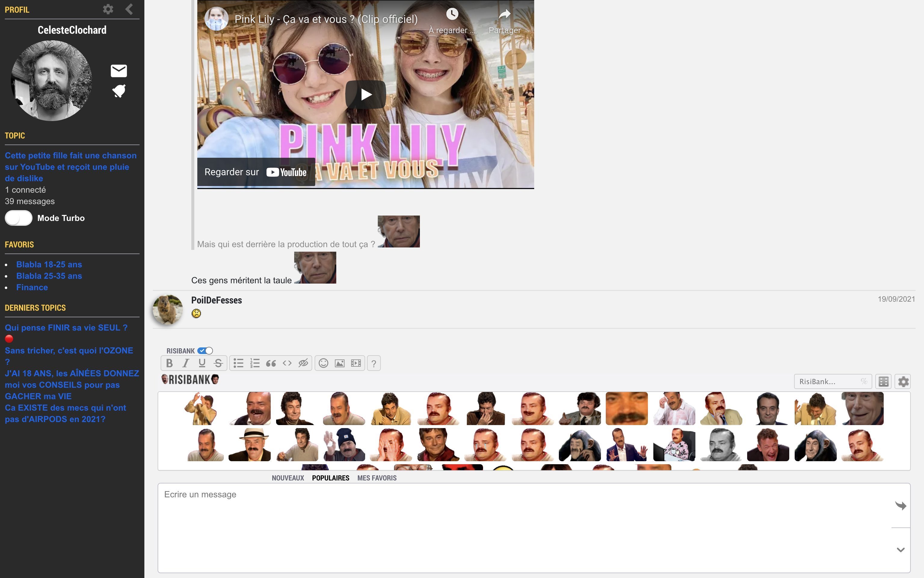The image size is (924, 578).
Task: Open topic about chanson sur YouTube
Action: [x=71, y=167]
